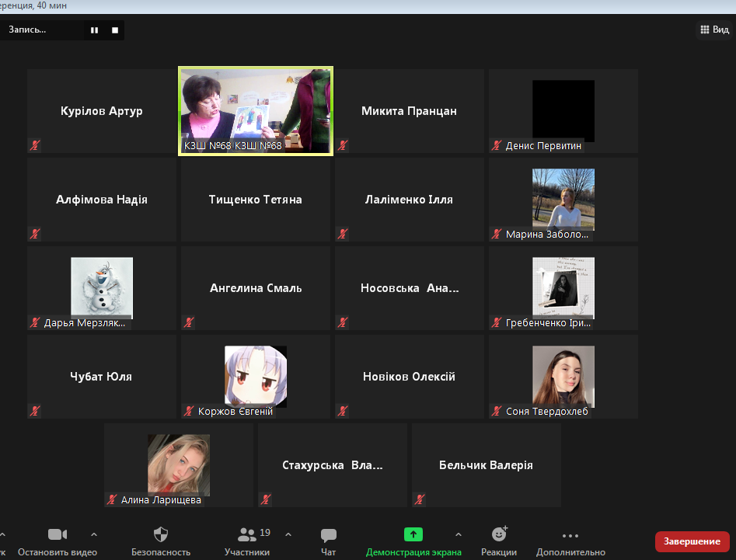Click the muted mic icon on Носовська Ана...

click(343, 322)
